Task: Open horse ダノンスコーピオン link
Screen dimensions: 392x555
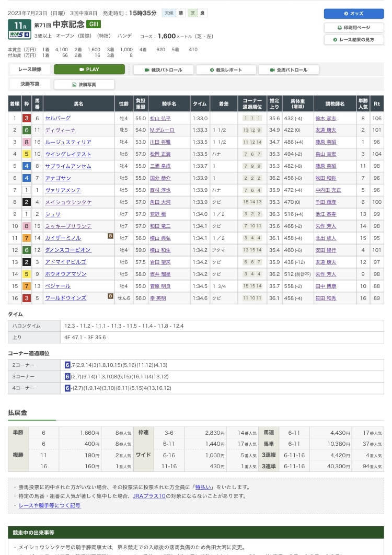Action: [68, 250]
